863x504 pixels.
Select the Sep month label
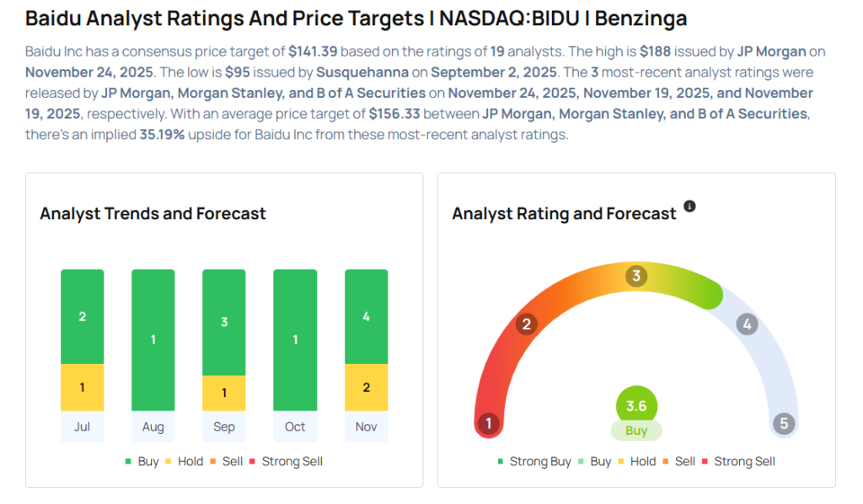224,426
